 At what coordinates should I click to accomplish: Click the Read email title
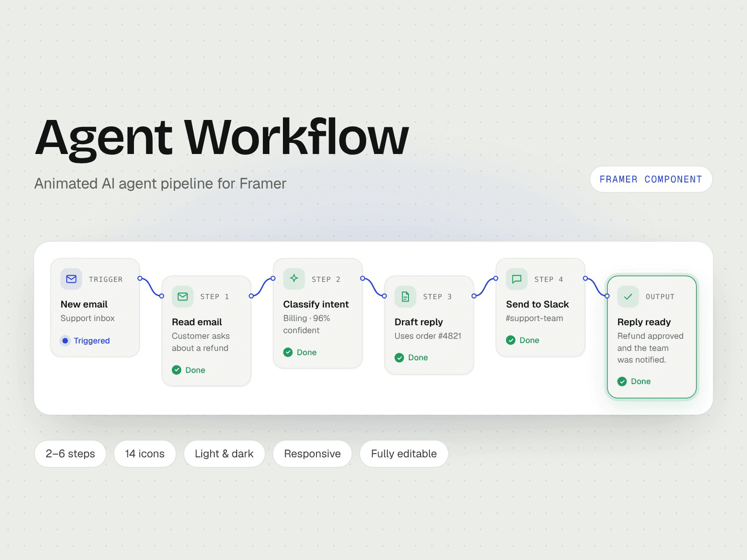point(197,322)
